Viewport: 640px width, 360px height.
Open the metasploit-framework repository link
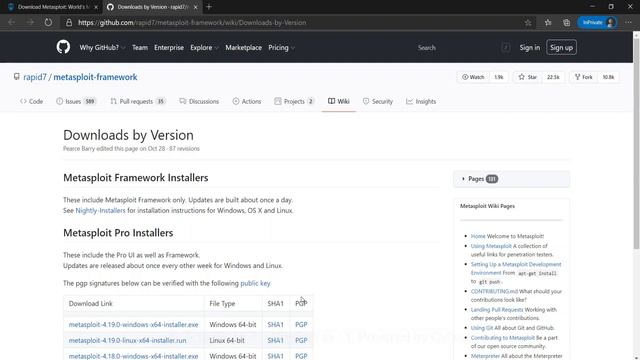[x=95, y=77]
